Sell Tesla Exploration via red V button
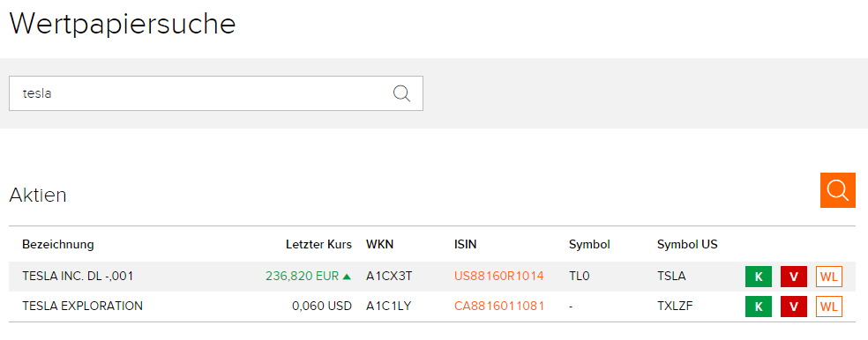The image size is (868, 340). point(794,307)
